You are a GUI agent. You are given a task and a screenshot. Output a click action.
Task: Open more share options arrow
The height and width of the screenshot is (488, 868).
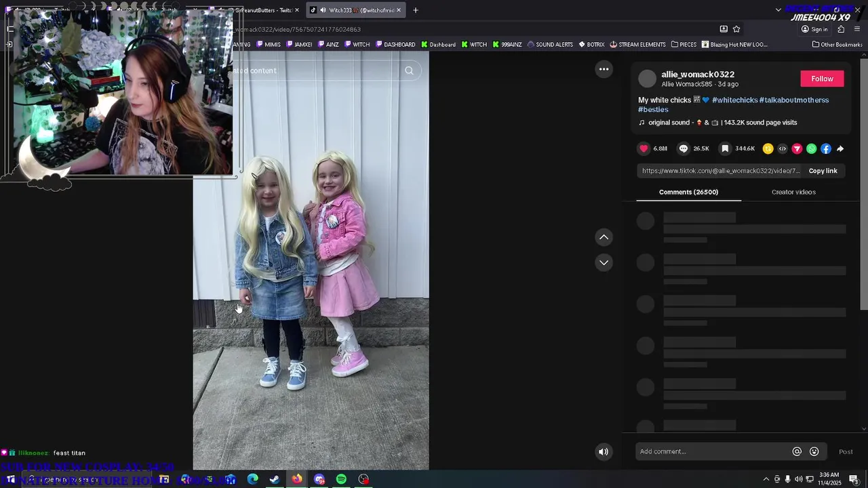click(x=840, y=148)
